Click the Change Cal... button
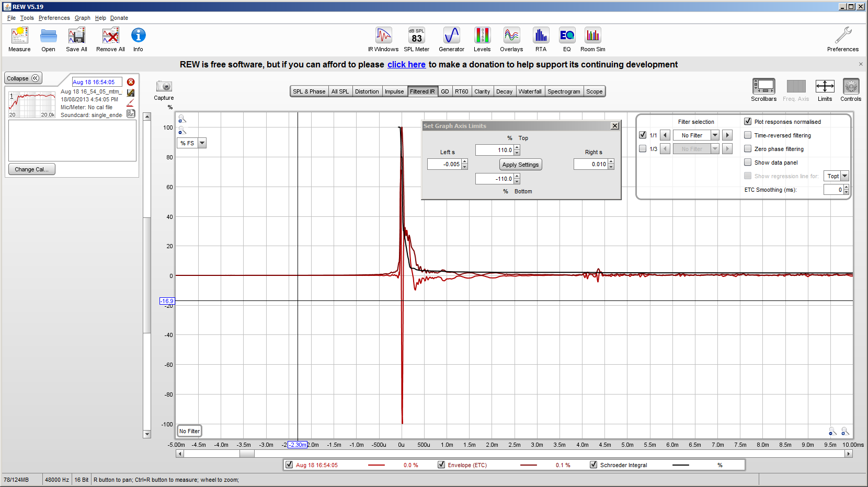 (x=31, y=169)
